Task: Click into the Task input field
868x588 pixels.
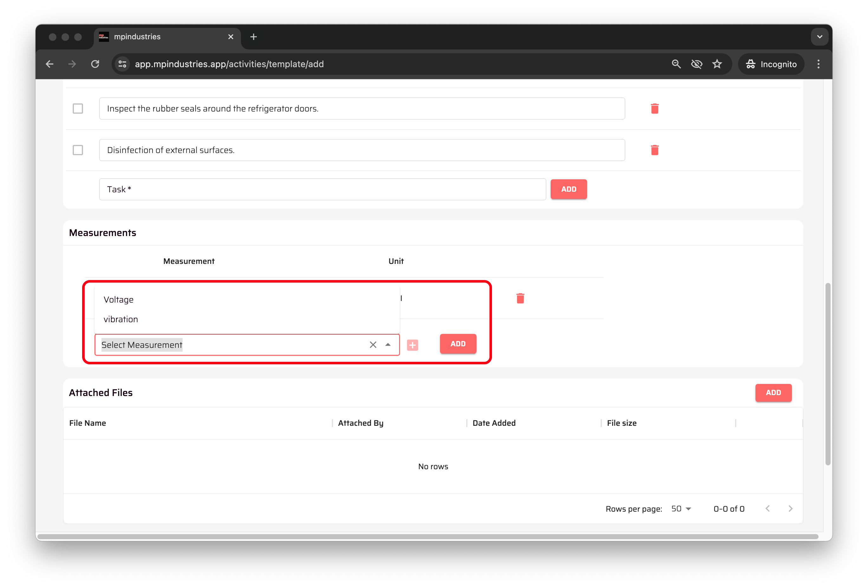Action: 322,189
